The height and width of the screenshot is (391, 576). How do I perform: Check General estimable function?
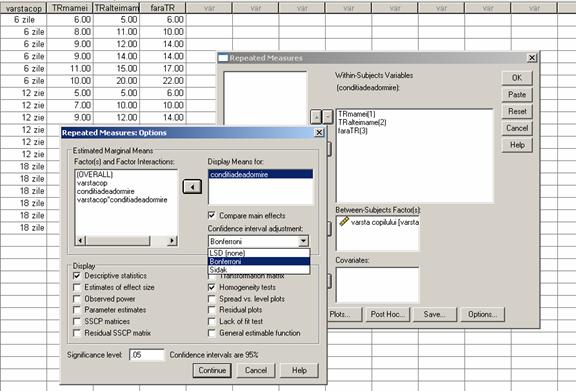(212, 333)
